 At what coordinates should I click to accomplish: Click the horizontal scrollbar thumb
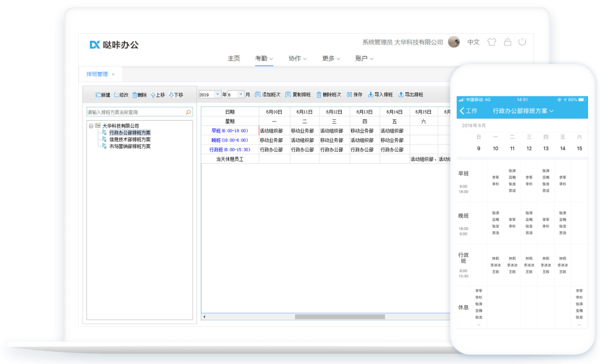point(340,317)
